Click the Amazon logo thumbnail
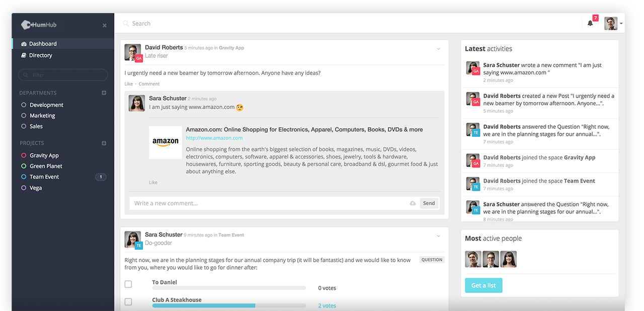This screenshot has width=644, height=311. tap(166, 142)
